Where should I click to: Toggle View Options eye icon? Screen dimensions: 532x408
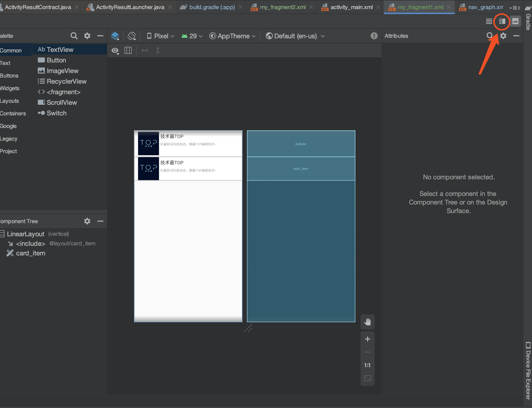115,51
